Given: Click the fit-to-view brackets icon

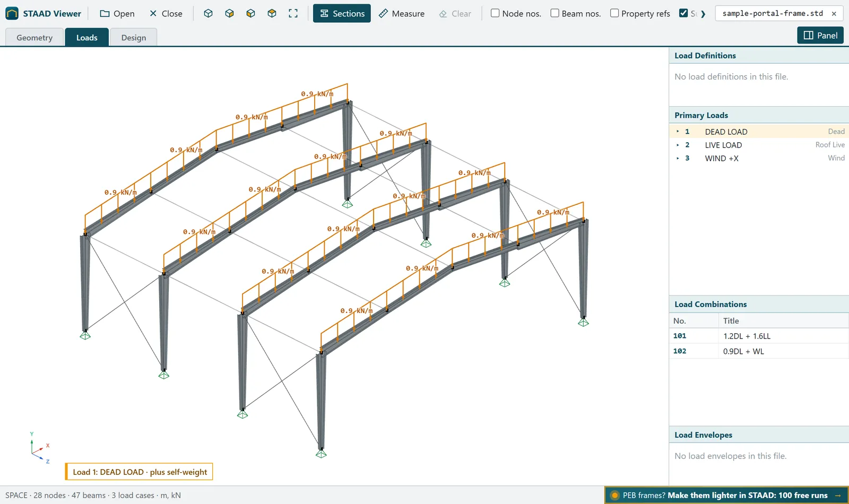Looking at the screenshot, I should (293, 13).
